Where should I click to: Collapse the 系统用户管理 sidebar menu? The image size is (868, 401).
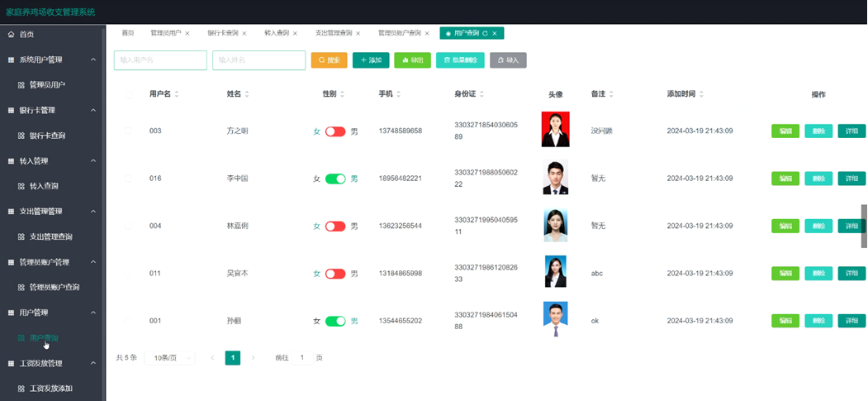point(93,60)
